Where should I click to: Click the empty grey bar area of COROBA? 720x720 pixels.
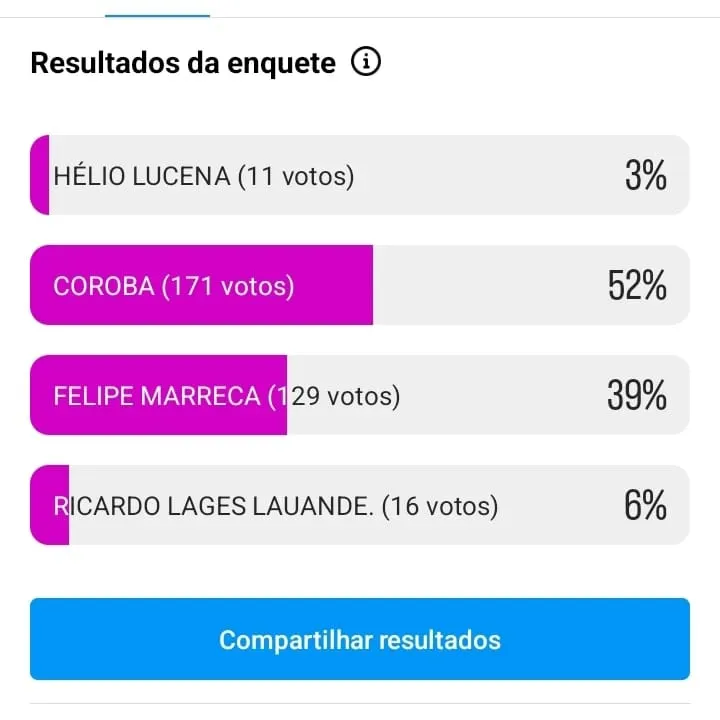tap(480, 287)
